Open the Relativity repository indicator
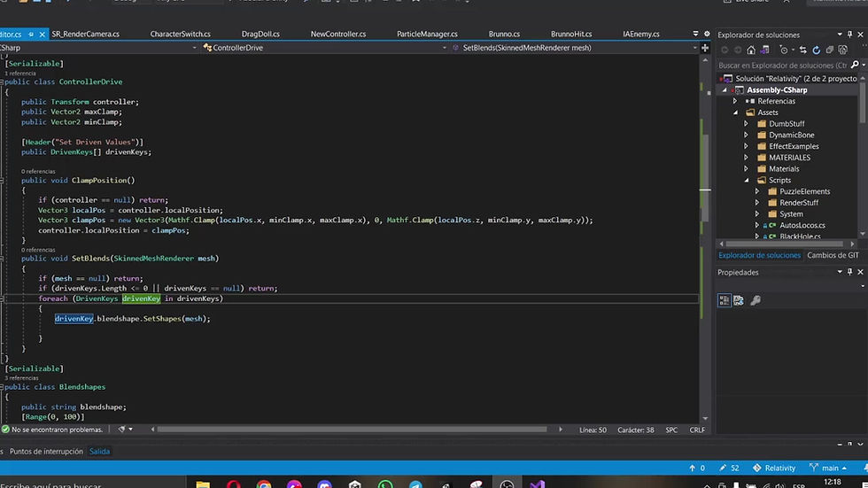868x488 pixels. coord(774,469)
